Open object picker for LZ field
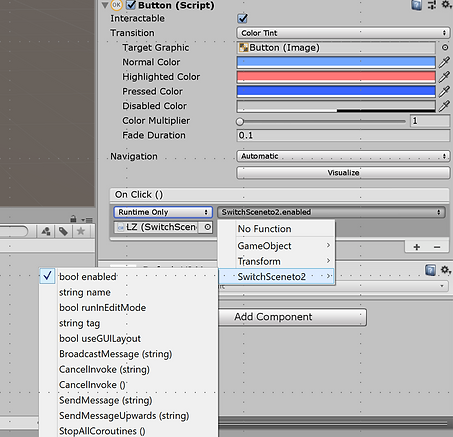453x437 pixels. (x=207, y=227)
